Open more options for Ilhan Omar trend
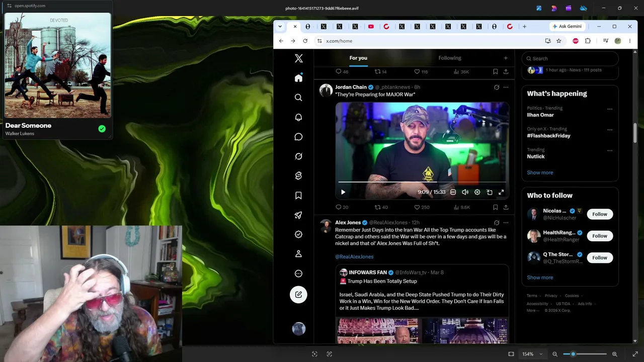The height and width of the screenshot is (362, 644). 610,109
